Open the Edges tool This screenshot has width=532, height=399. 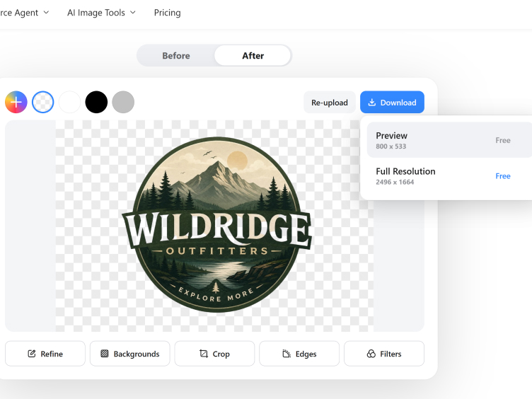[x=299, y=354]
